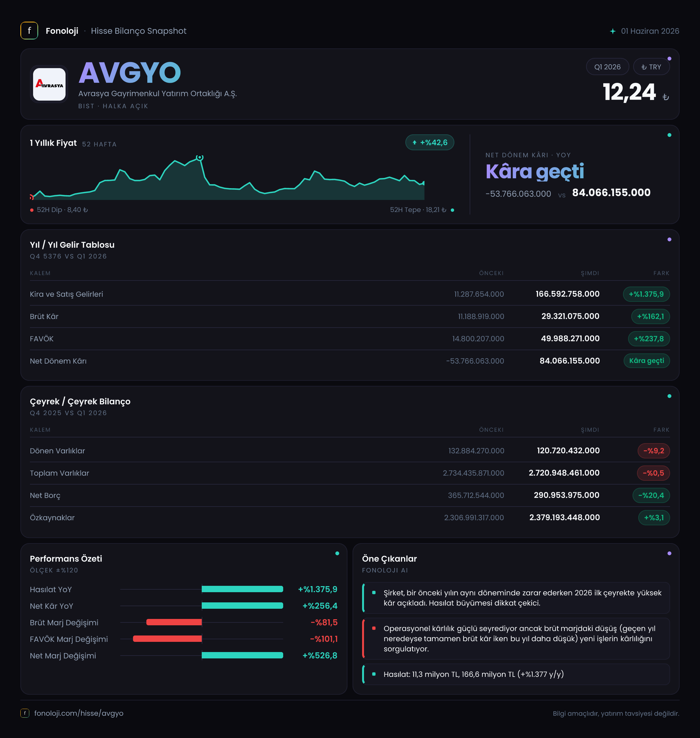Click the Yıl / Yıl Gelir Tablosu heading
The image size is (700, 738).
click(73, 245)
